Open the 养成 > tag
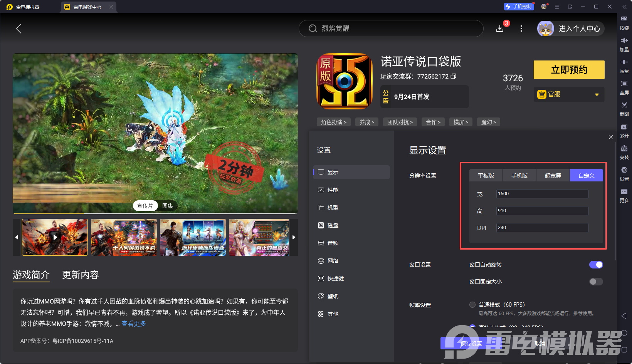 click(367, 122)
